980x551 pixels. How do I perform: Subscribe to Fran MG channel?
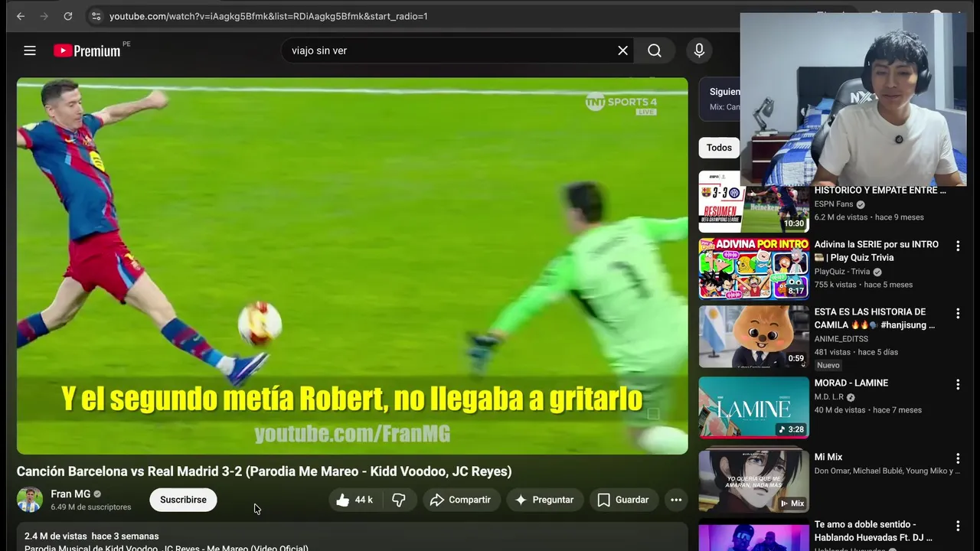[x=183, y=500]
